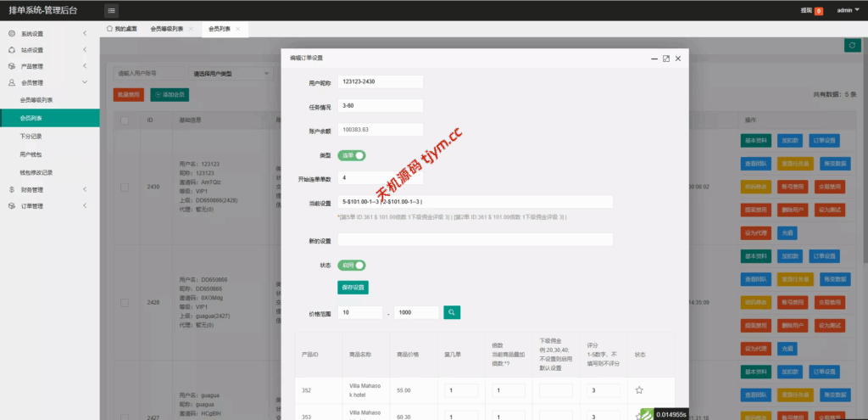Screen dimensions: 868x420
Task: Click the 添加会员 button
Action: 170,94
